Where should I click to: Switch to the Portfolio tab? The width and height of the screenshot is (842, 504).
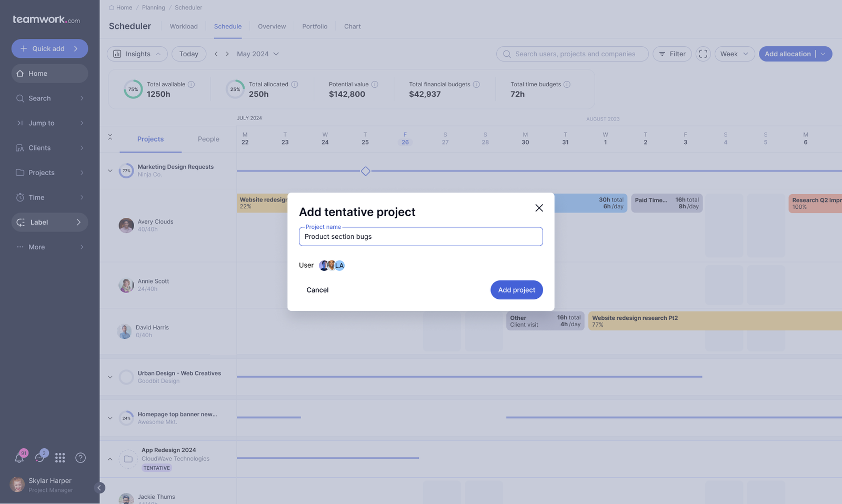coord(315,26)
